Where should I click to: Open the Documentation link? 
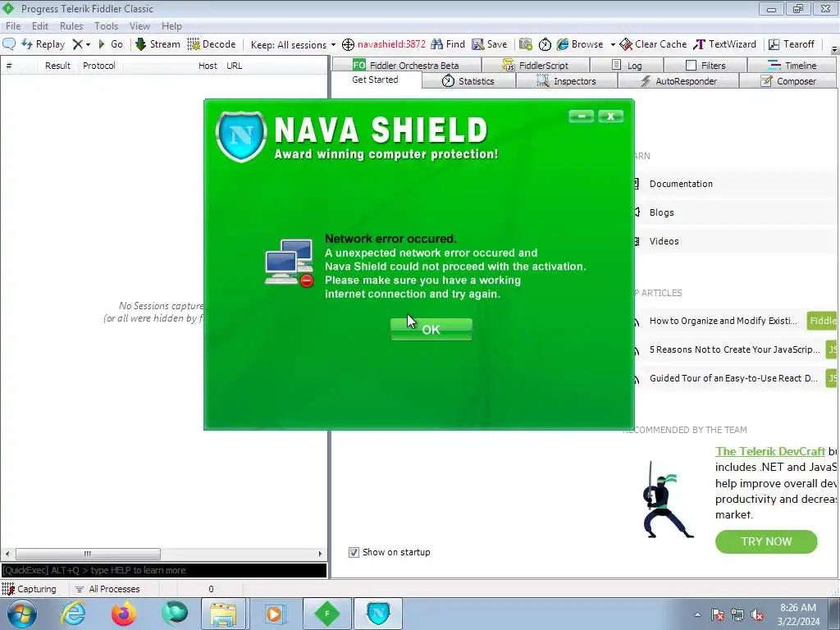coord(681,184)
